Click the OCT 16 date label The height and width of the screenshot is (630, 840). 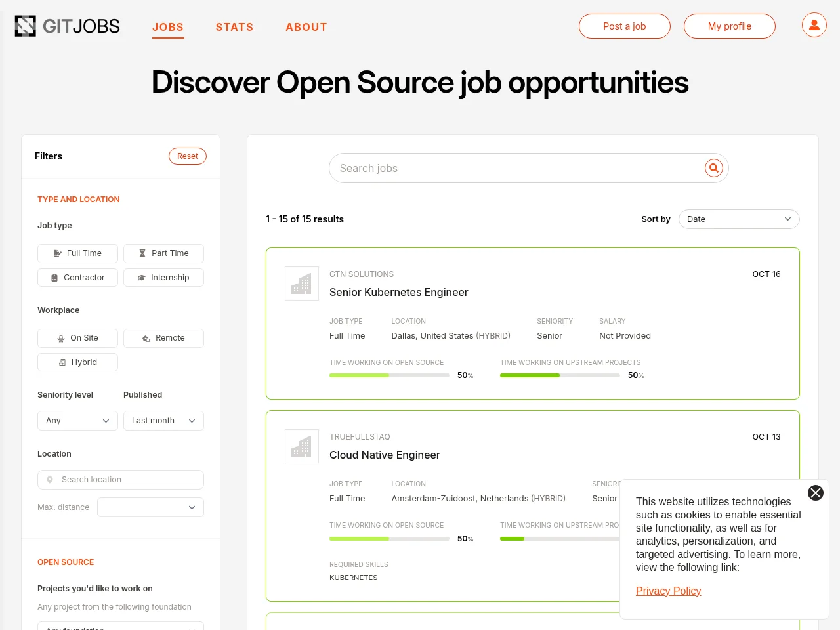coord(766,274)
